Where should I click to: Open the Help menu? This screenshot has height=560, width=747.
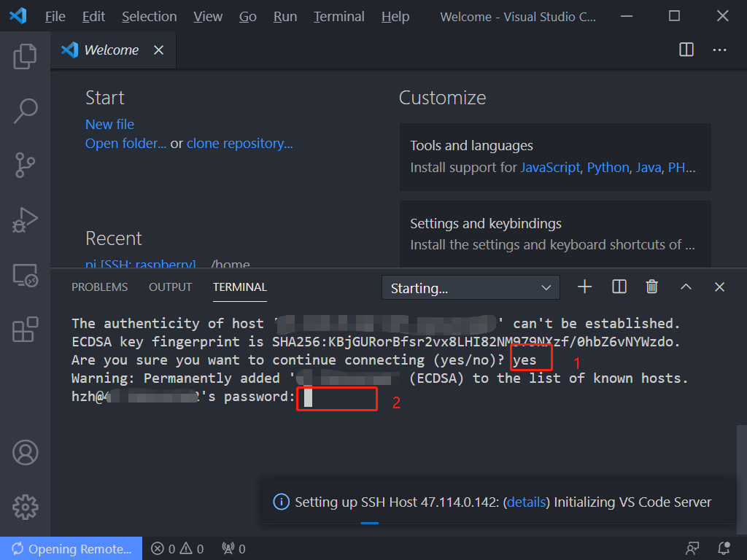click(x=395, y=17)
